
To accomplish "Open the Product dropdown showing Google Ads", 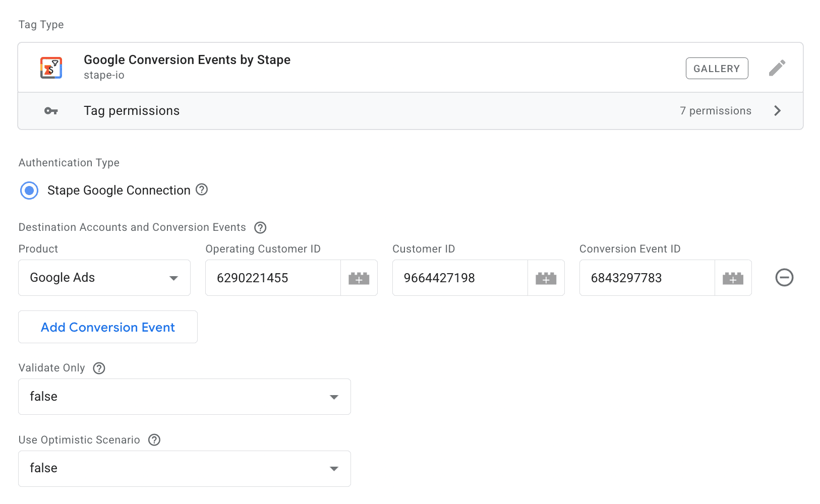I will [x=104, y=278].
